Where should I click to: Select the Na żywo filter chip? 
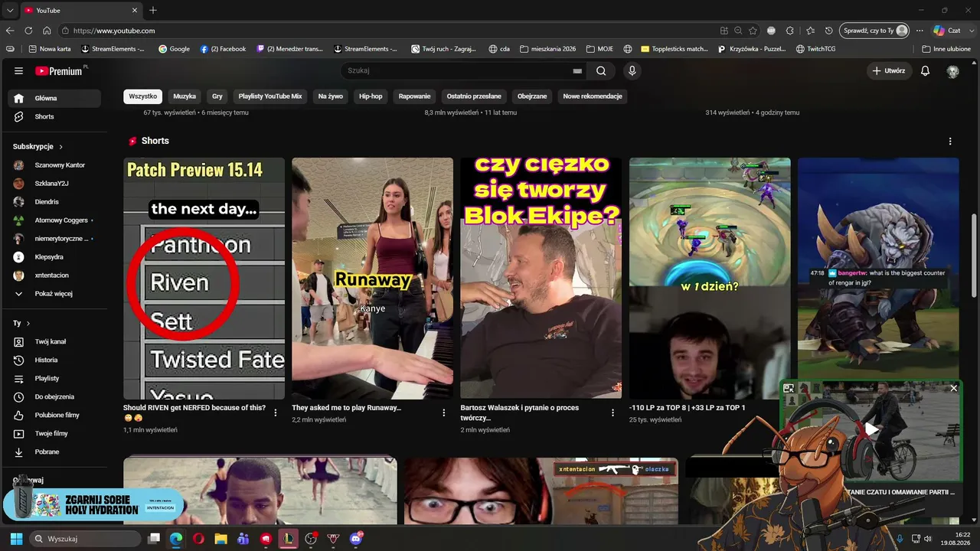click(331, 96)
